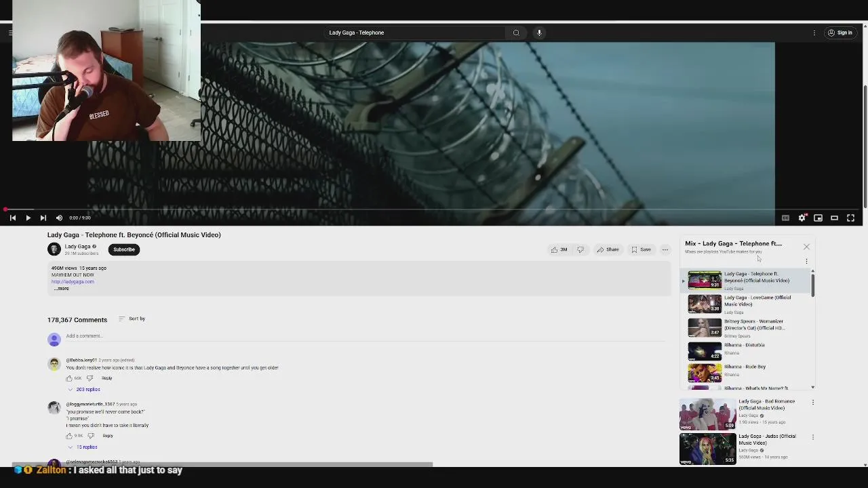Image resolution: width=868 pixels, height=488 pixels.
Task: Reply to the @Bubba.joey01 comment
Action: (106, 378)
